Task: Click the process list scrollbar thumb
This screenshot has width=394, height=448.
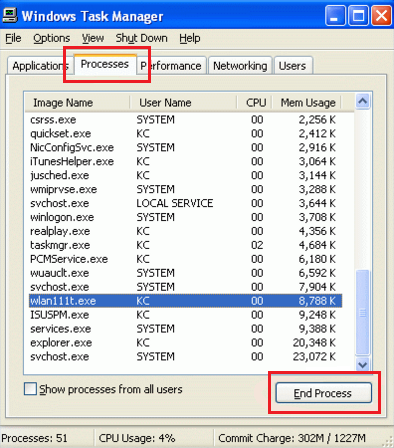Action: 362,313
